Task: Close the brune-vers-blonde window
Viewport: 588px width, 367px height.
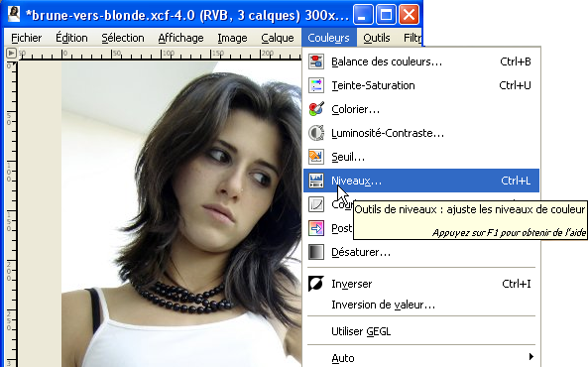Action: (x=409, y=15)
